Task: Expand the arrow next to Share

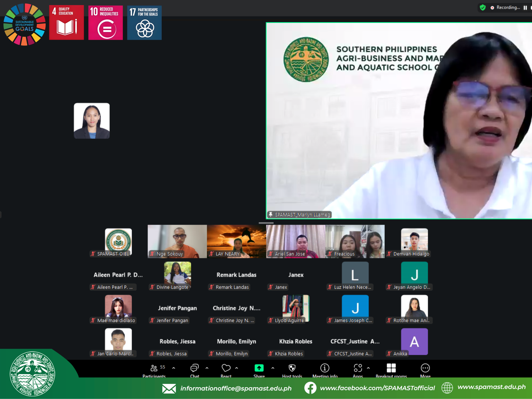Action: coord(273,368)
